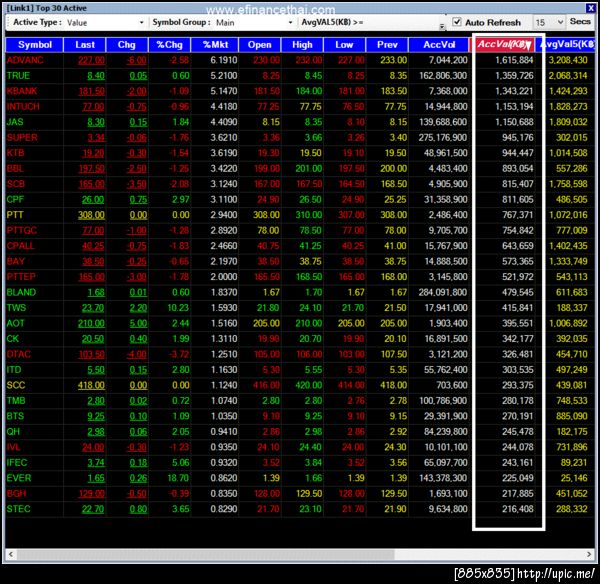Click PTT last price 308.00
Image resolution: width=600 pixels, height=584 pixels.
(x=91, y=215)
